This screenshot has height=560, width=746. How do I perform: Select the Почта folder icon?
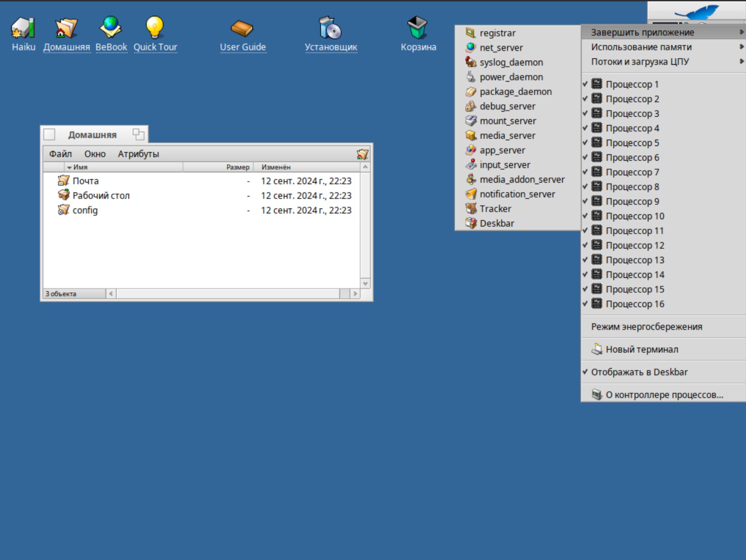[x=64, y=181]
